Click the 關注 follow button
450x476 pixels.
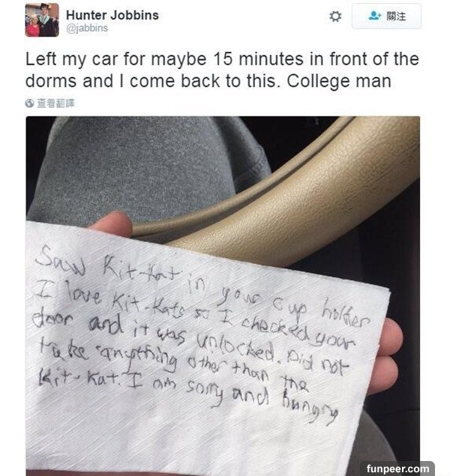386,16
